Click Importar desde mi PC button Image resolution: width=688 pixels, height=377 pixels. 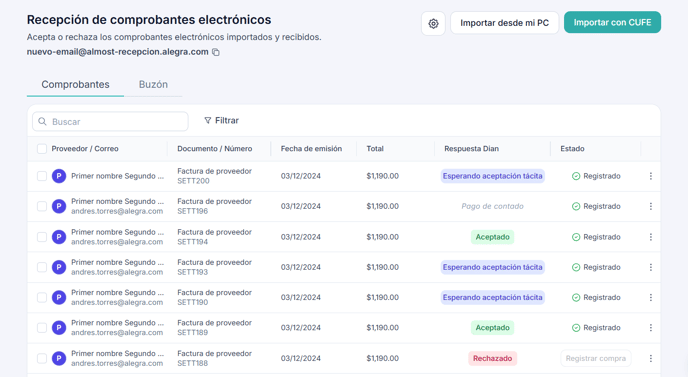point(505,23)
